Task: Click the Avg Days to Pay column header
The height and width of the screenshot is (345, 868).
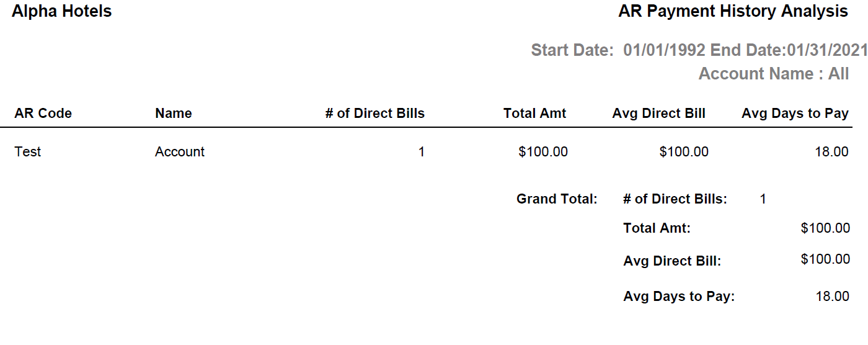Action: pyautogui.click(x=795, y=114)
